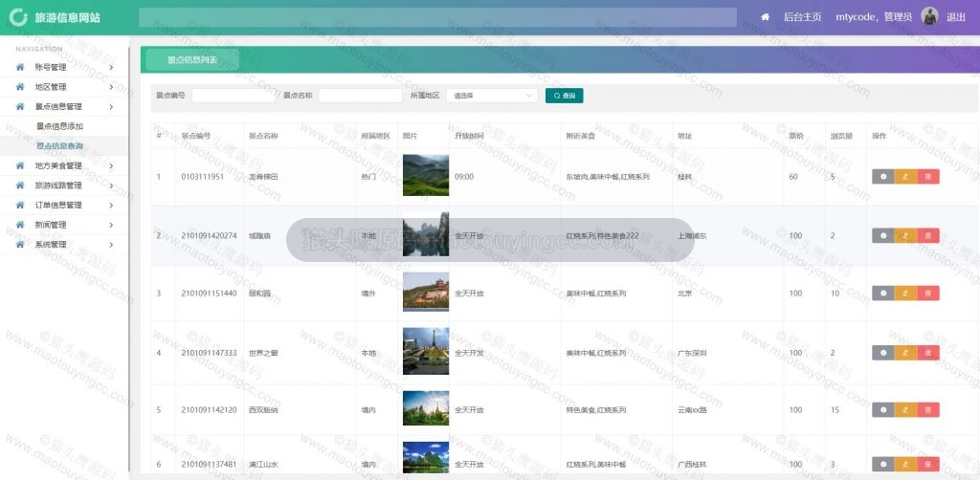
Task: Click the admin avatar picture
Action: pos(929,16)
